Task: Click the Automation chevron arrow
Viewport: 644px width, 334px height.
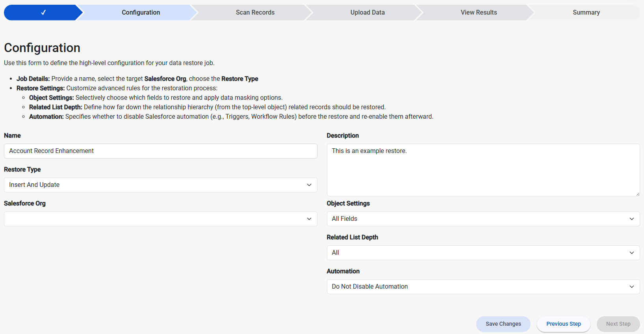Action: coord(632,287)
